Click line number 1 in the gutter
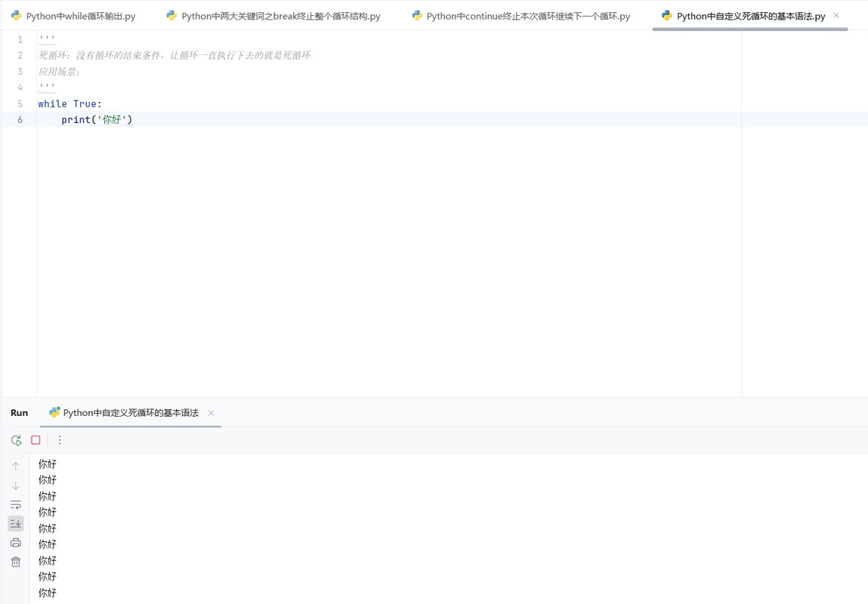The width and height of the screenshot is (868, 604). point(20,39)
